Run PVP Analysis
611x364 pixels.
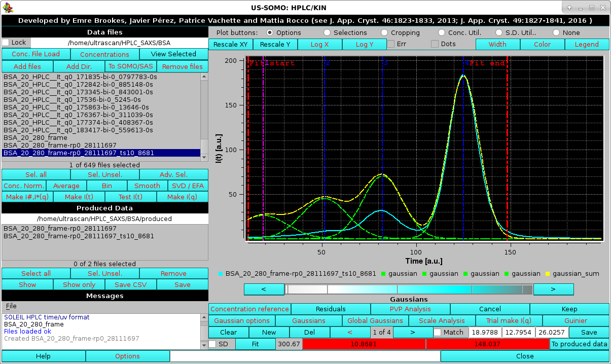(411, 309)
